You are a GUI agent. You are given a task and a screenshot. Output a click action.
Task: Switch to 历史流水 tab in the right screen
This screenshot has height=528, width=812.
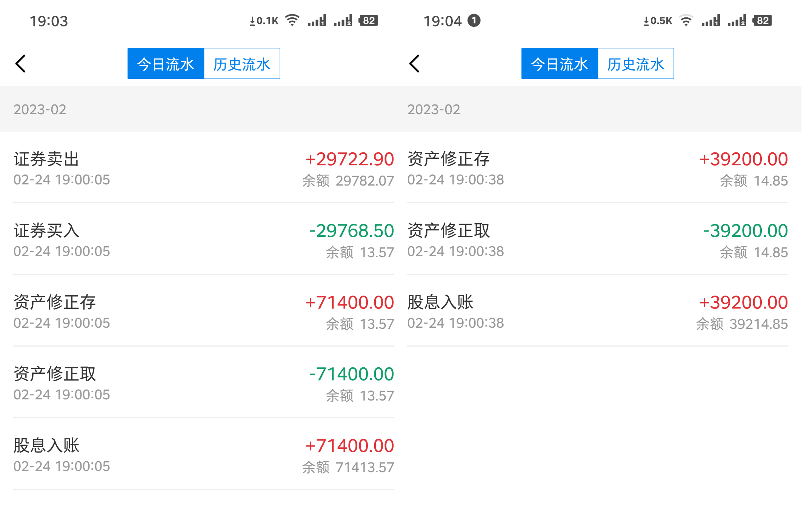pos(636,63)
